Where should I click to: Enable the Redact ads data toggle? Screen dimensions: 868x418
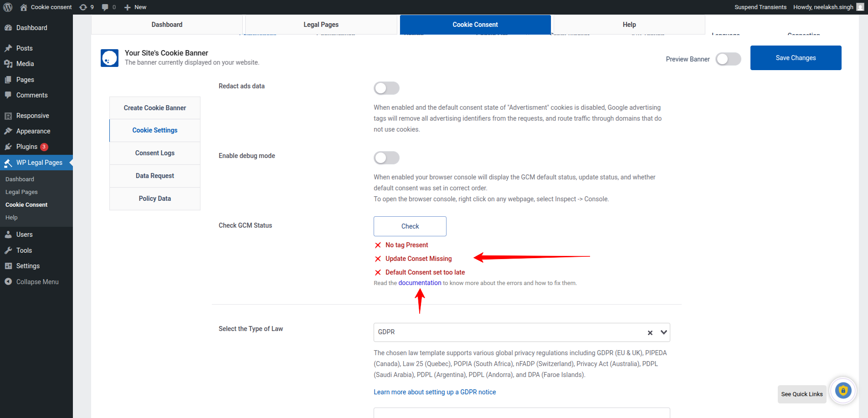(386, 88)
